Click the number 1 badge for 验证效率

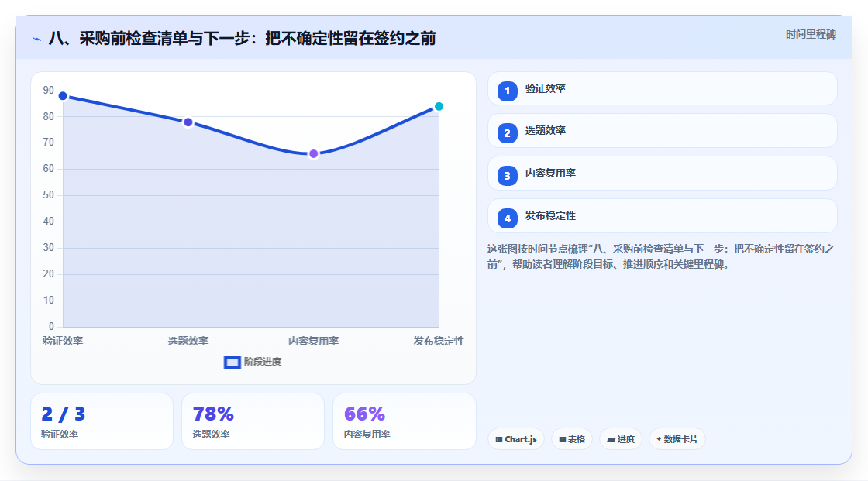coord(507,91)
